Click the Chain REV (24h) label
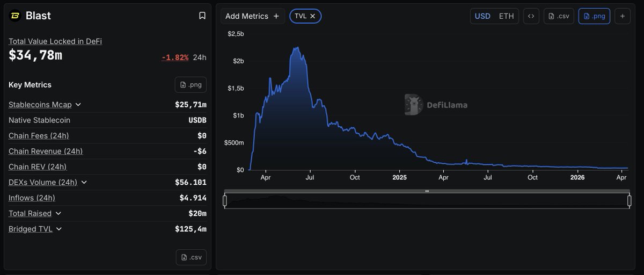The image size is (644, 275). click(38, 167)
